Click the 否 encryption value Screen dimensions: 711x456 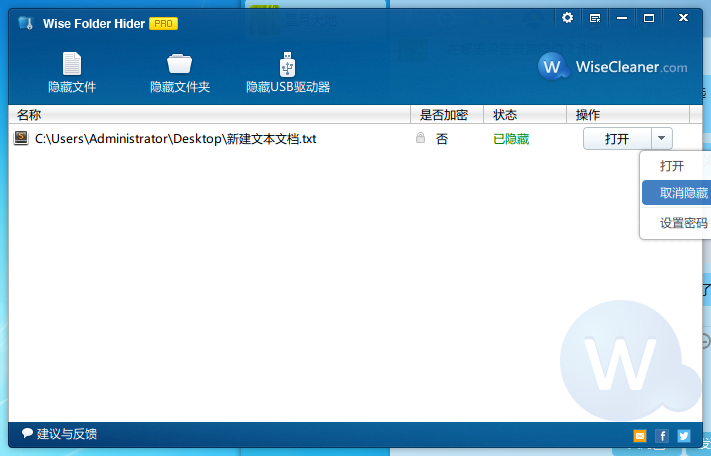[442, 139]
